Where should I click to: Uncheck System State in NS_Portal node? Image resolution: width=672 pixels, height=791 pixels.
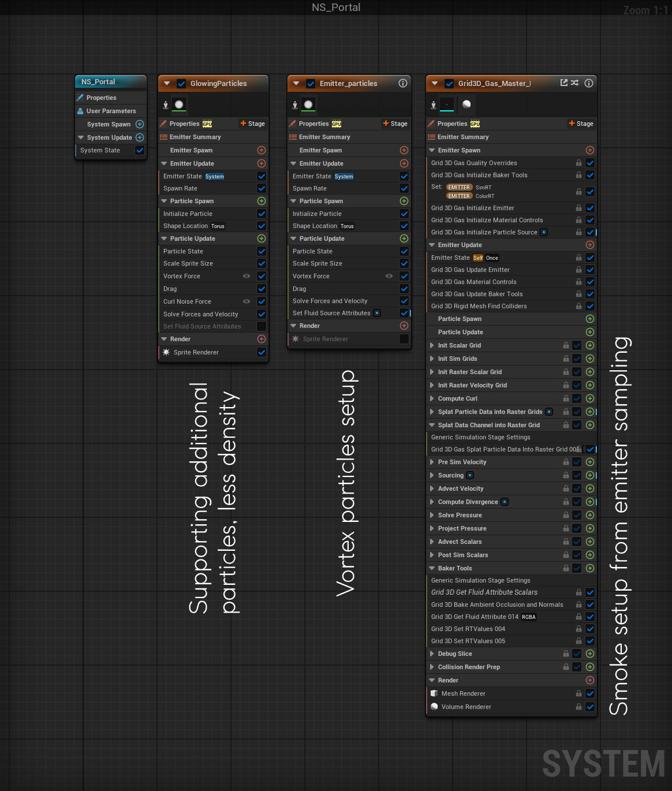[140, 150]
